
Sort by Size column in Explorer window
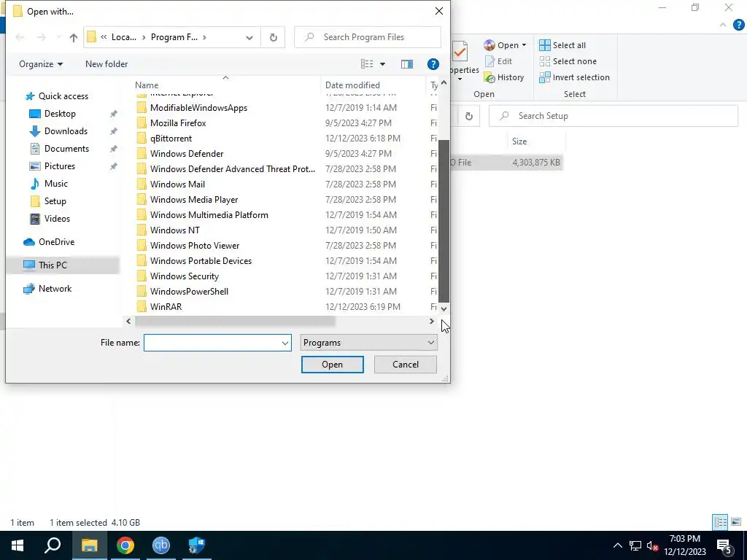tap(519, 141)
